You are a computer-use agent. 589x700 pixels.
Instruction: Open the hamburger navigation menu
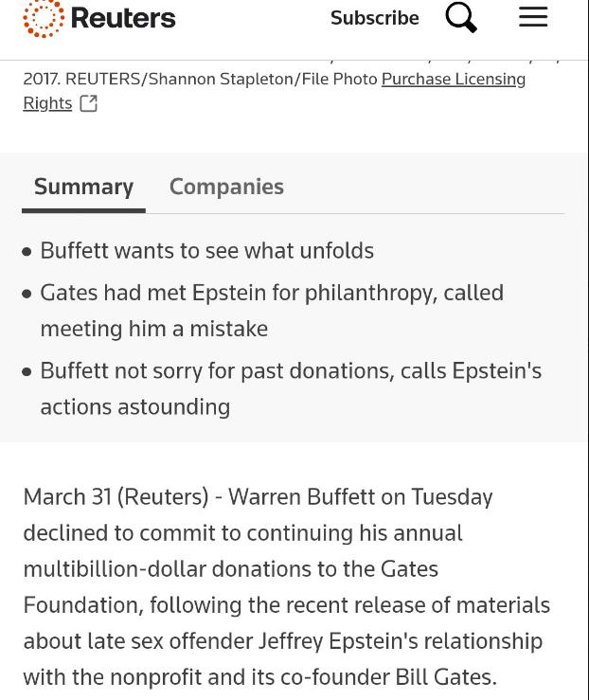[533, 17]
